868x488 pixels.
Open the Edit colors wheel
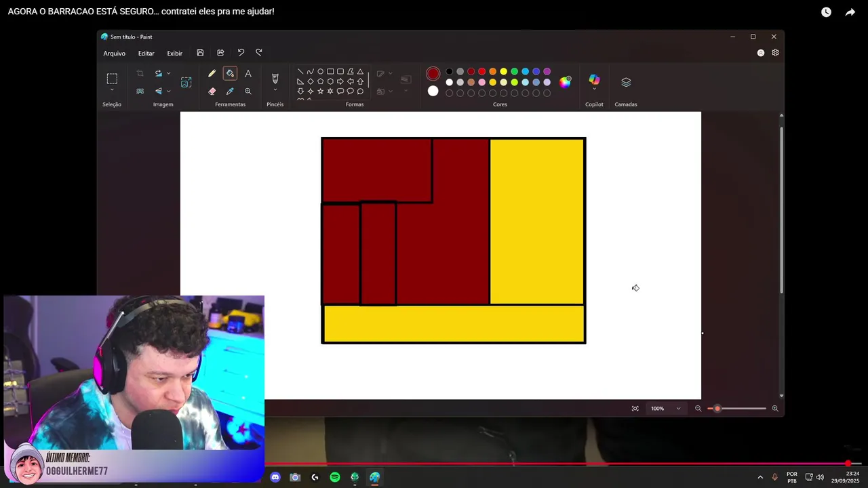(x=565, y=82)
